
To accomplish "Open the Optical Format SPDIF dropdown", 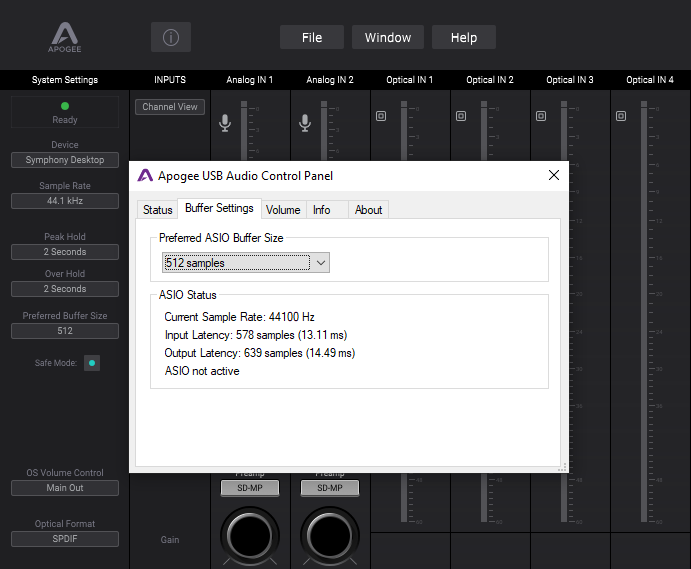I will click(65, 539).
